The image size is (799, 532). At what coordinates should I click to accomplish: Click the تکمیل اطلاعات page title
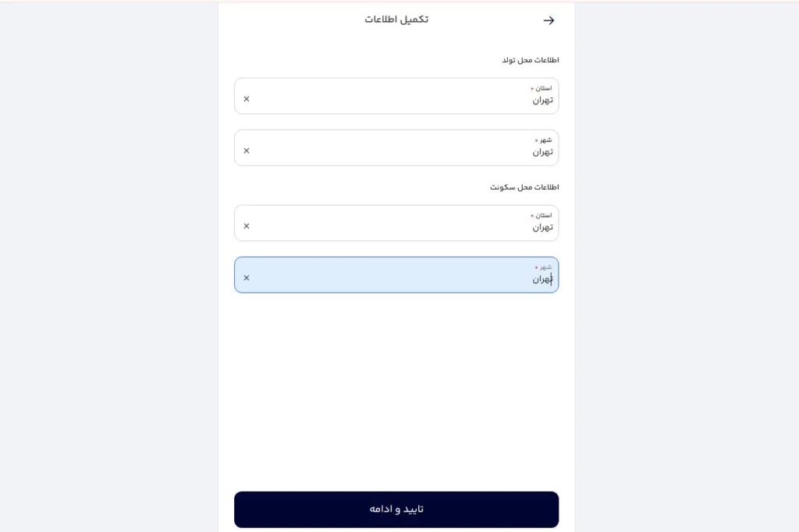tap(396, 20)
